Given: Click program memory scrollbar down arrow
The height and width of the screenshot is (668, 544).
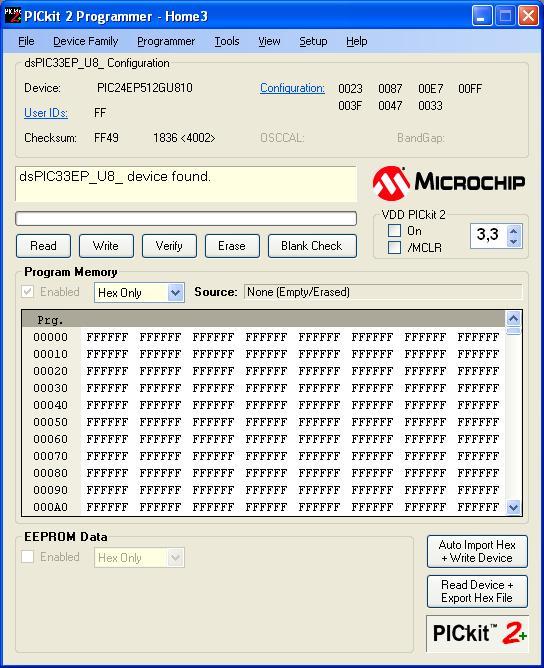Looking at the screenshot, I should click(x=514, y=507).
